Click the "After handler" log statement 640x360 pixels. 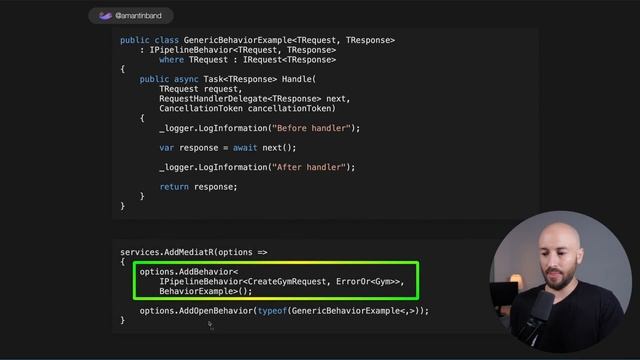[x=257, y=167]
